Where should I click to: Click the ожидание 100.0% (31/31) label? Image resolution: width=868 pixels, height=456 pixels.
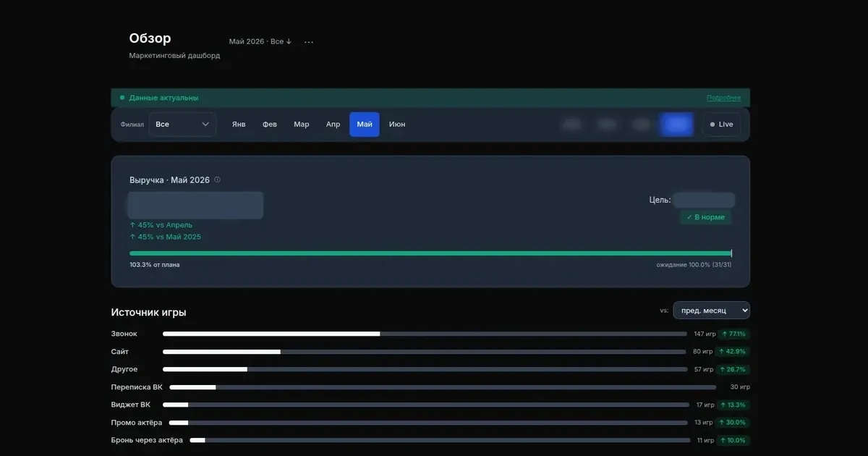coord(694,265)
